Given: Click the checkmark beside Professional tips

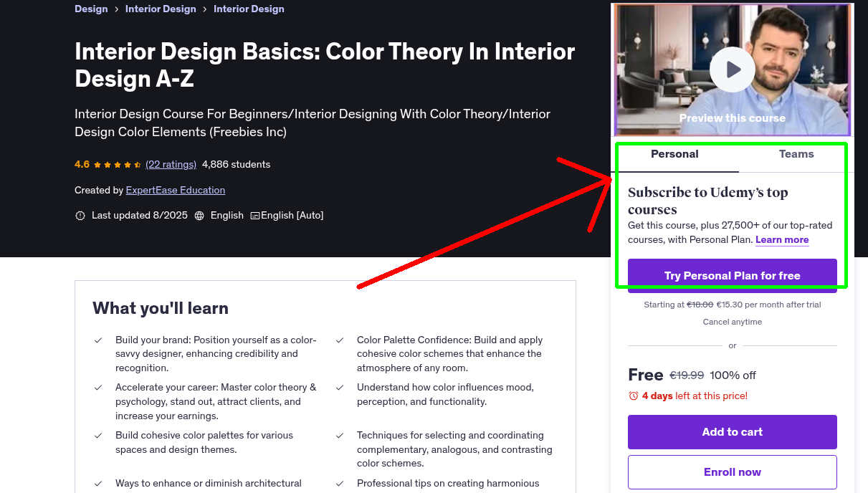Looking at the screenshot, I should 340,484.
